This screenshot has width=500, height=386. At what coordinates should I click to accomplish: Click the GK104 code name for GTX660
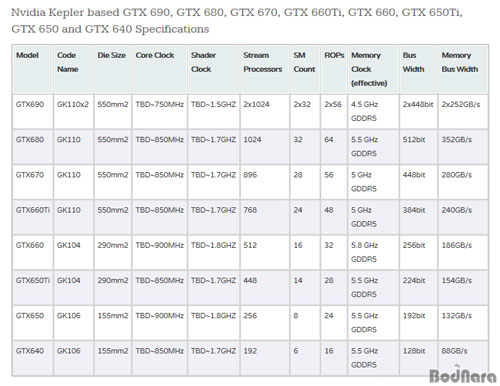tap(69, 245)
